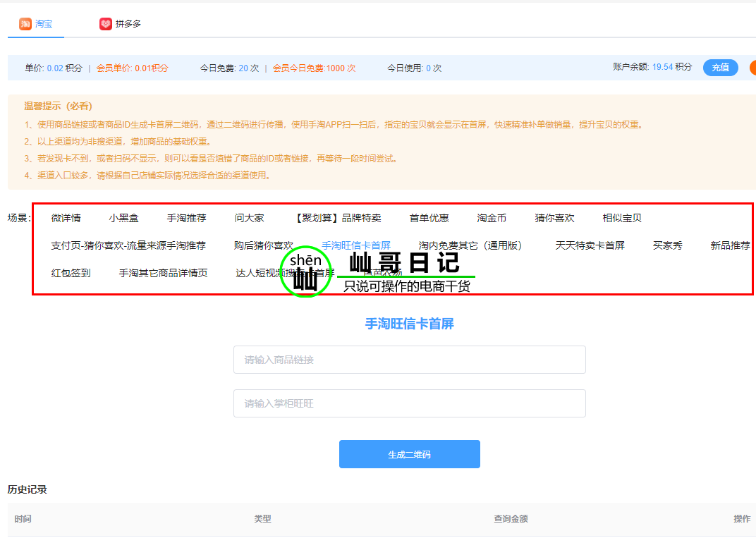This screenshot has width=756, height=543.
Task: Click the 历史记录 section heading
Action: tap(27, 489)
